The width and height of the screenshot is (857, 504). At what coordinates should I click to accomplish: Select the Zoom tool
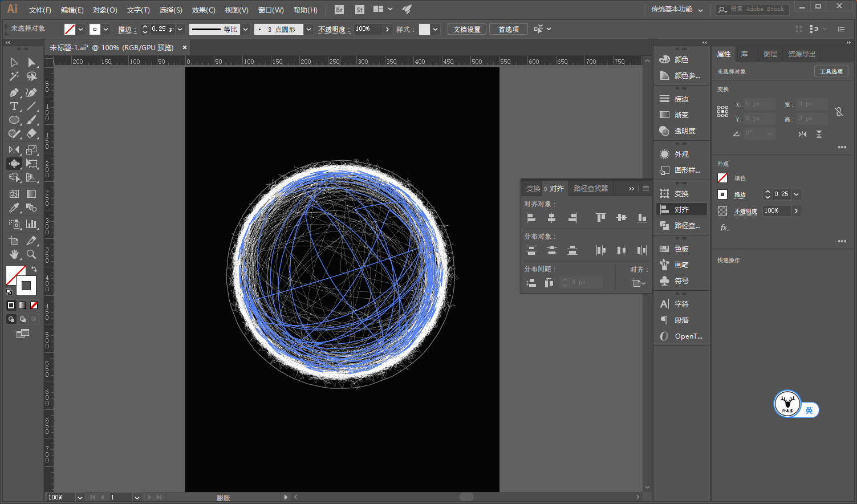[31, 254]
